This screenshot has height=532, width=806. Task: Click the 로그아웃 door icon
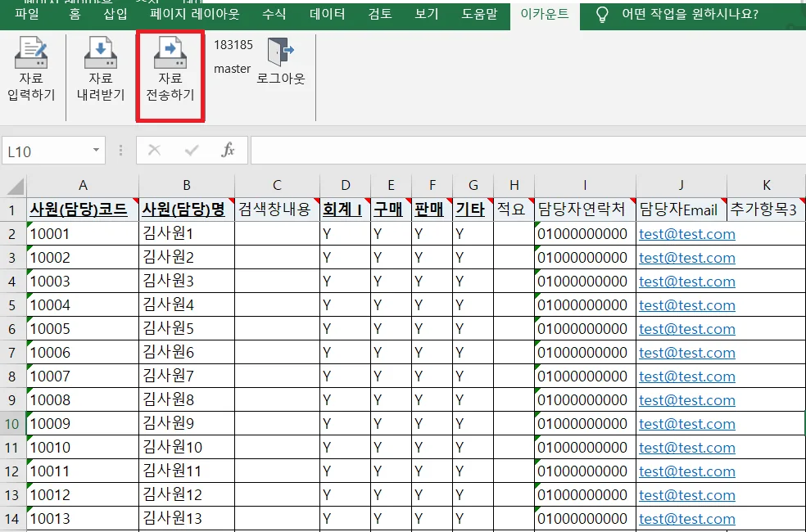coord(280,52)
